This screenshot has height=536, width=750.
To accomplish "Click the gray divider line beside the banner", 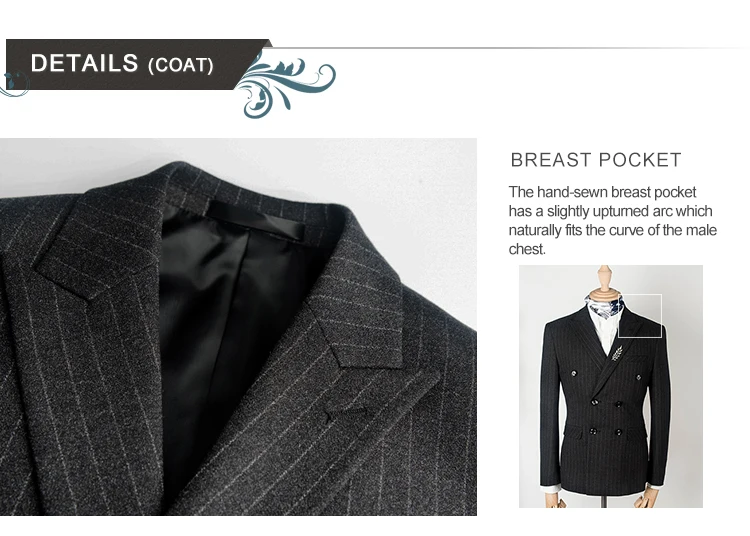I will 510,48.
